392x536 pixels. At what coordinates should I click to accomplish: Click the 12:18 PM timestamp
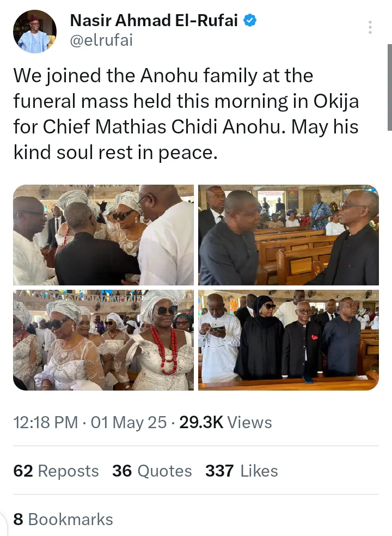(46, 422)
